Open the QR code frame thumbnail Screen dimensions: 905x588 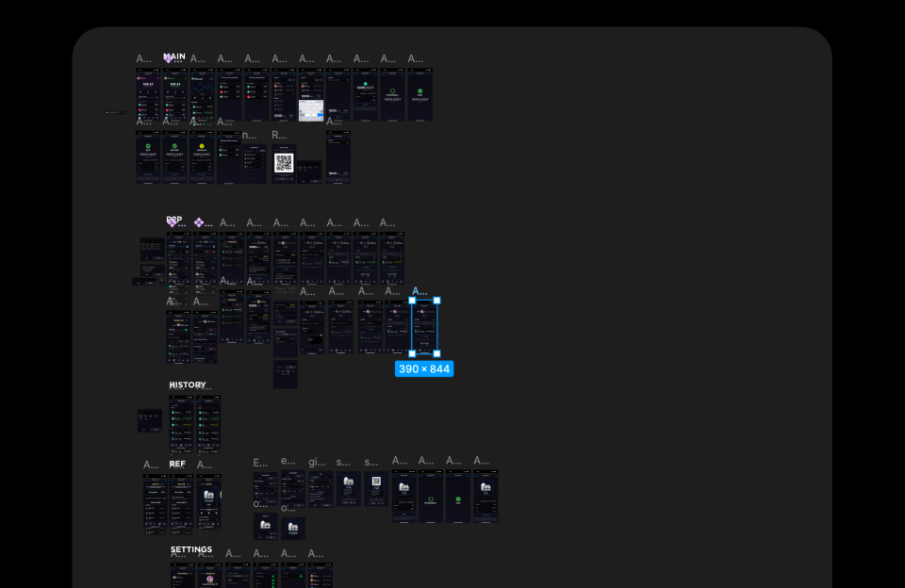click(284, 164)
